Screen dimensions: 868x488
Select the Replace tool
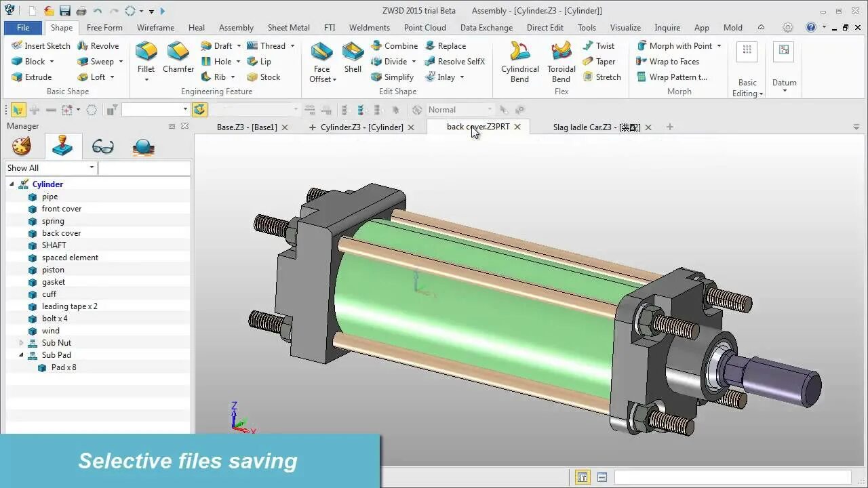445,46
